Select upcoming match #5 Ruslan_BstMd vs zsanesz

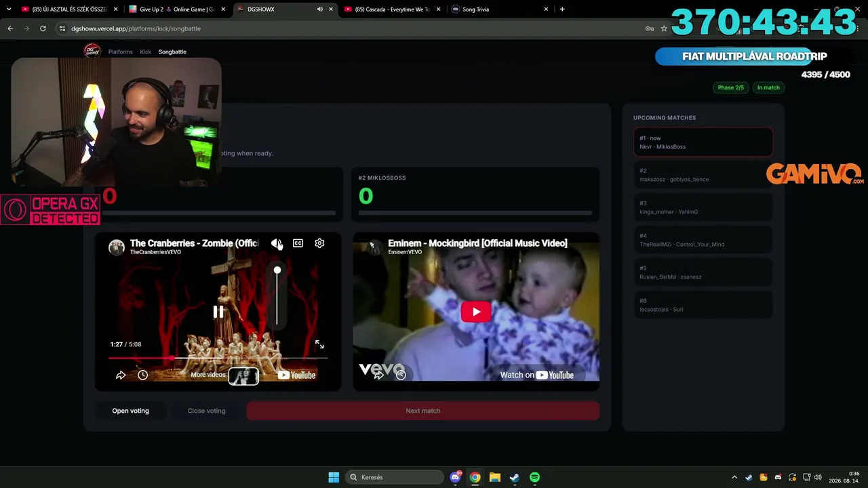[703, 272]
